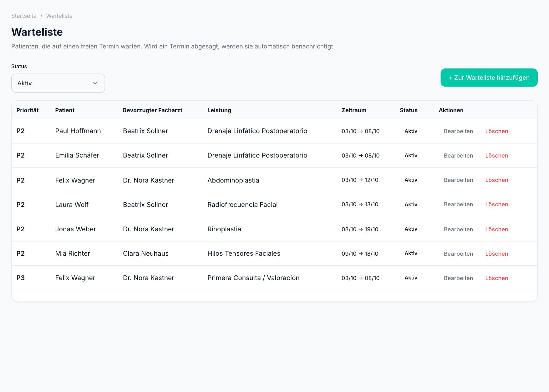Click the 03/10 → 13/10 Zeitraum cell

(360, 204)
